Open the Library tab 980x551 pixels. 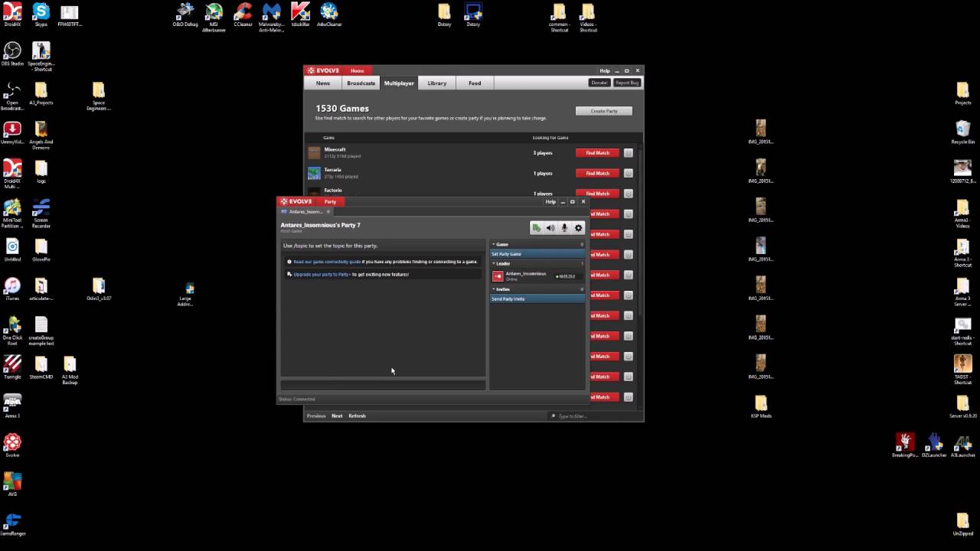437,83
